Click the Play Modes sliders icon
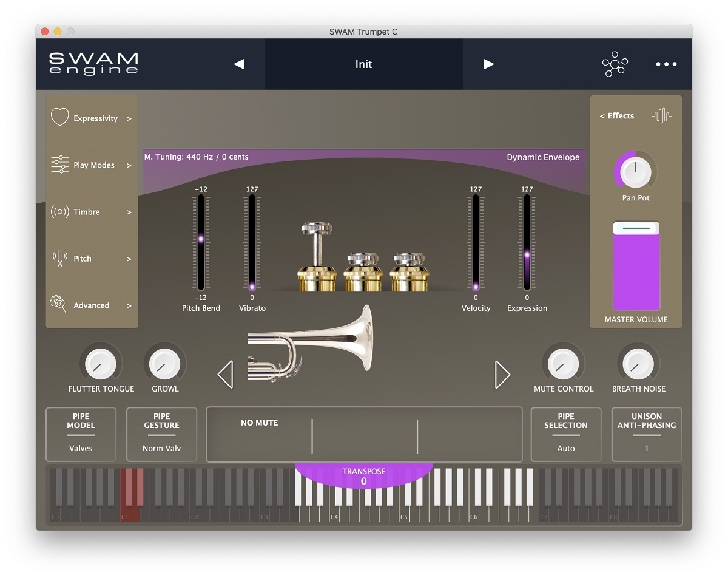 pos(59,165)
